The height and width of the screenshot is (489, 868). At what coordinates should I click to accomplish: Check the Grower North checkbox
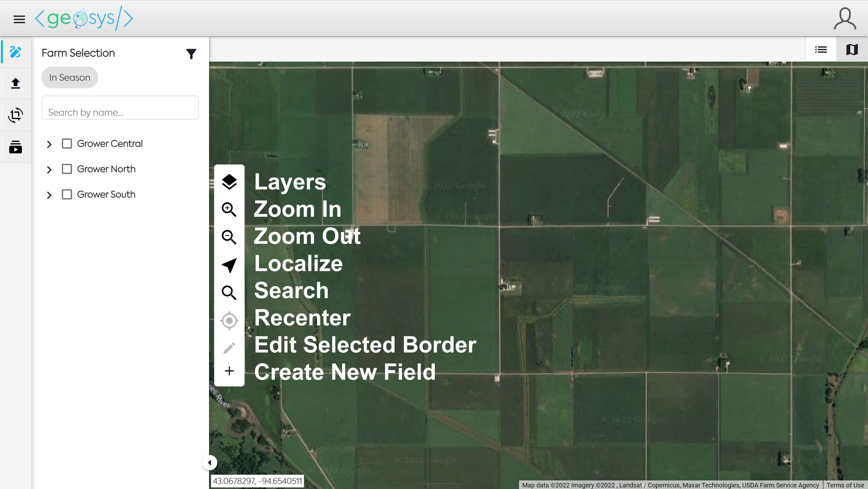pyautogui.click(x=67, y=169)
